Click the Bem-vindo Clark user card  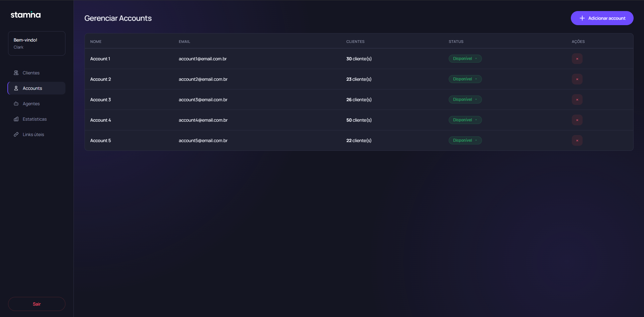[37, 43]
